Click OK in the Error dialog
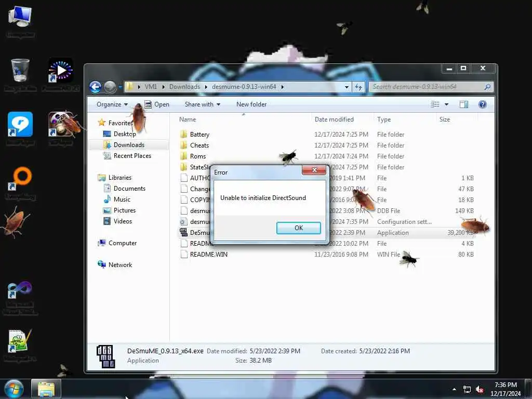 point(299,228)
